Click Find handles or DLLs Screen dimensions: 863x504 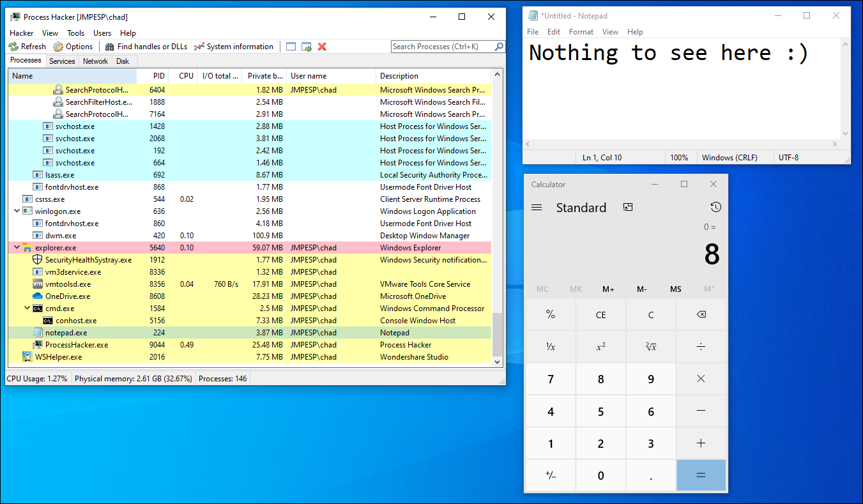click(146, 47)
